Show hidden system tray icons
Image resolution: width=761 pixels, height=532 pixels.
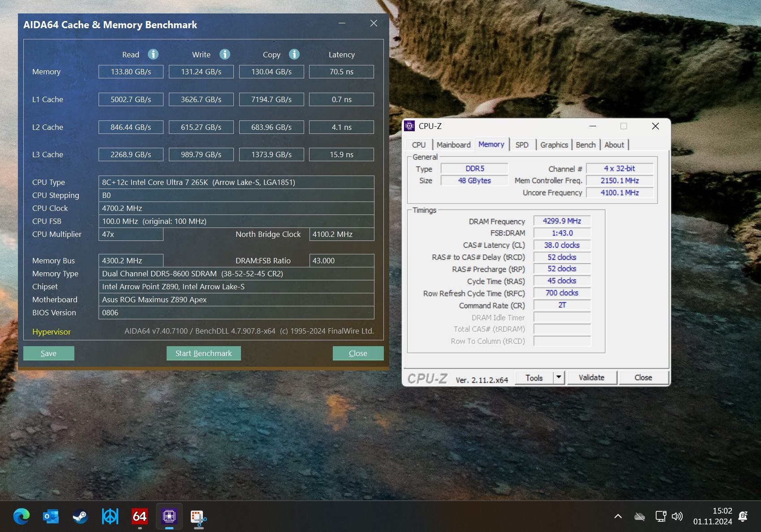coord(618,516)
